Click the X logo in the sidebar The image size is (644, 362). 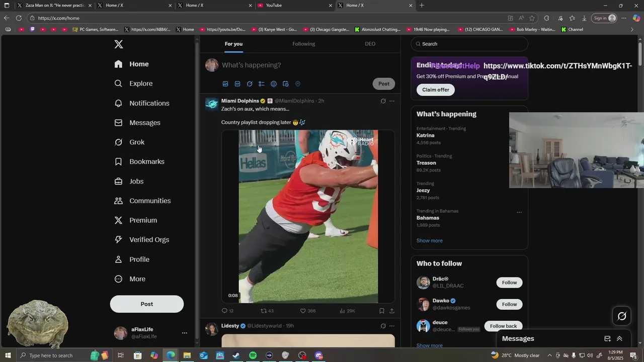pos(119,44)
